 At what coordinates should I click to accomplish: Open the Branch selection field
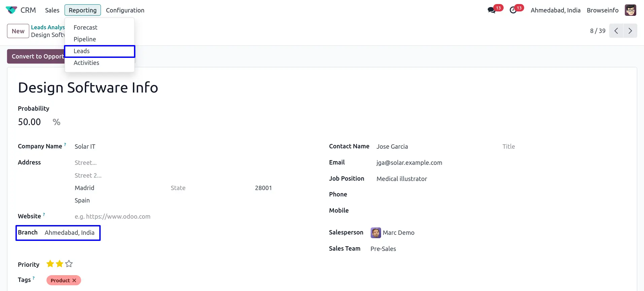click(70, 233)
